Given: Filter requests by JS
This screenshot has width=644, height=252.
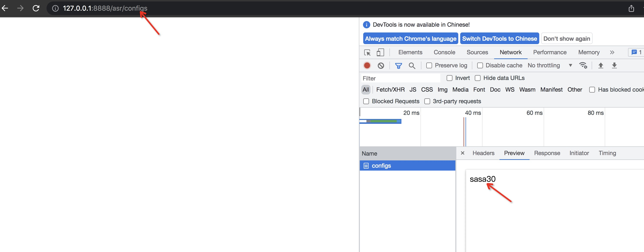Looking at the screenshot, I should (413, 90).
